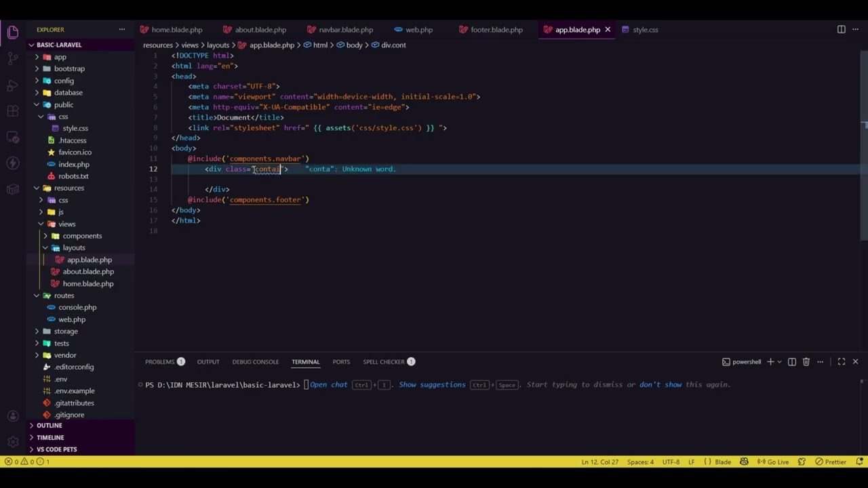Open the Spell Checker panel tab
This screenshot has width=868, height=488.
(389, 362)
